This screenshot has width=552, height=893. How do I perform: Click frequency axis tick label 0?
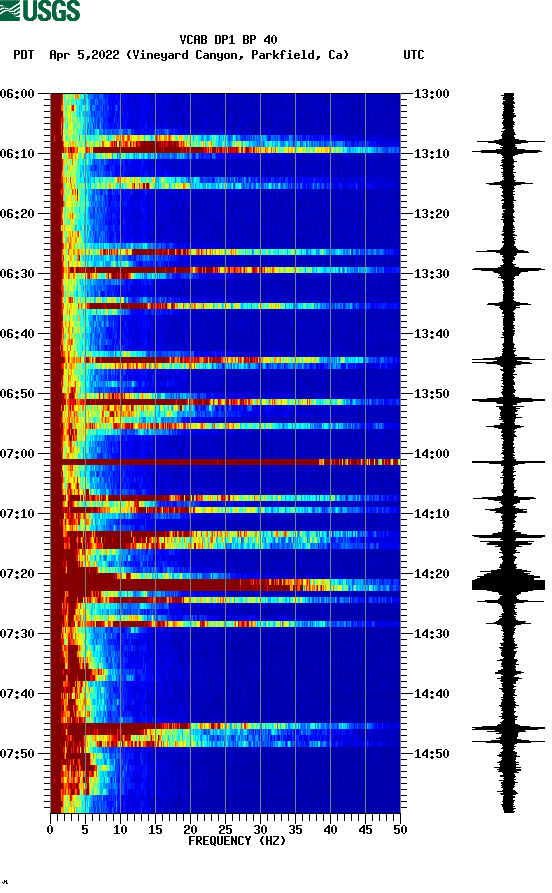(50, 830)
